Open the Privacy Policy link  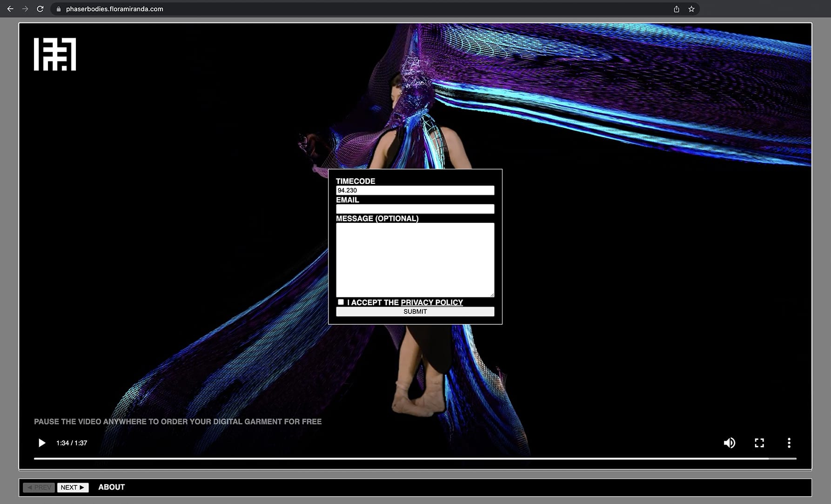pyautogui.click(x=431, y=302)
